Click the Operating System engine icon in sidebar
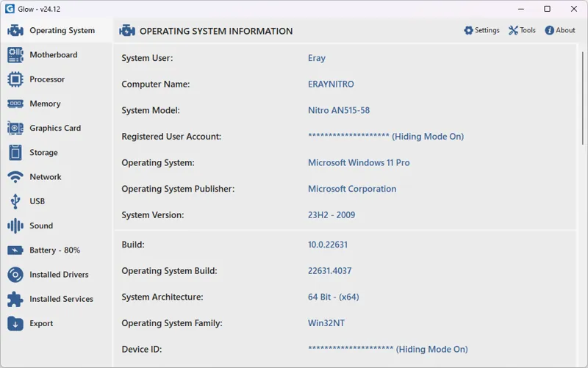Image resolution: width=588 pixels, height=368 pixels. (15, 30)
